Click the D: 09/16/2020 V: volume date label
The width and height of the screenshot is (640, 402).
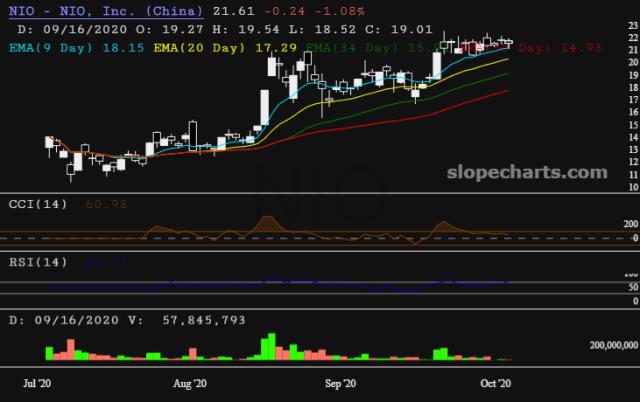tap(76, 320)
